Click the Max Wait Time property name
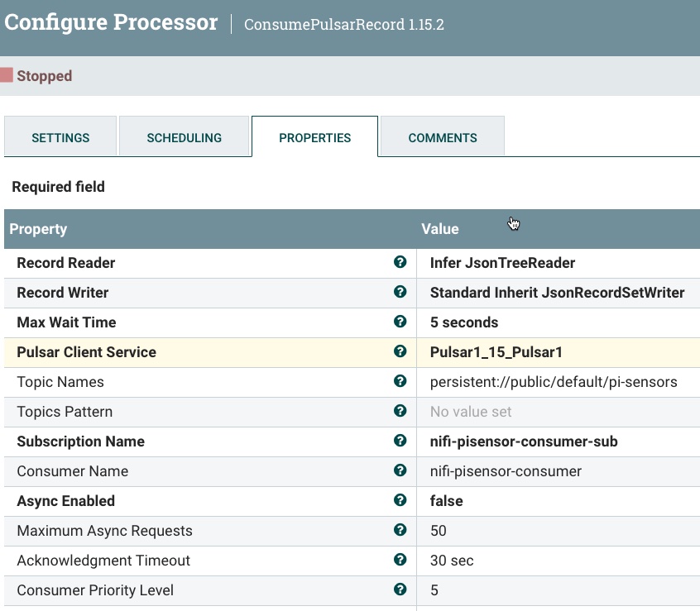Screen dimensions: 700x611 pos(66,322)
